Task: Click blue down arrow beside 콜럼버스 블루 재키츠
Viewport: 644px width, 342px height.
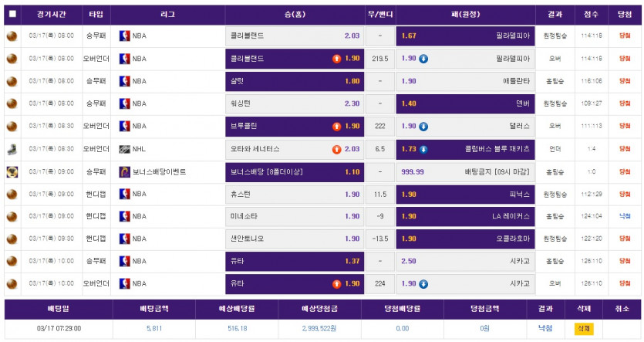Action: tap(424, 149)
